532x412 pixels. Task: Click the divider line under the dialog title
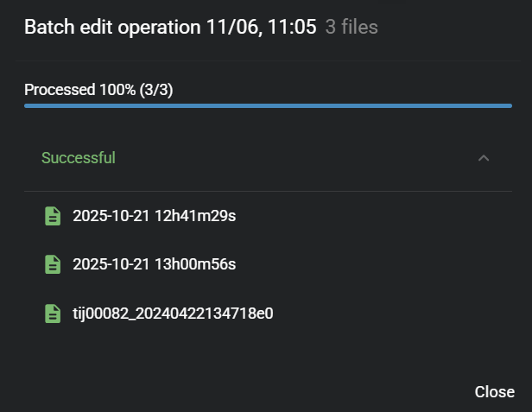coord(268,60)
